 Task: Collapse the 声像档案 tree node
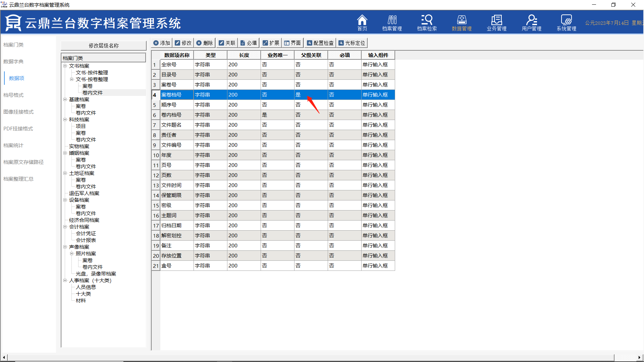(65, 247)
